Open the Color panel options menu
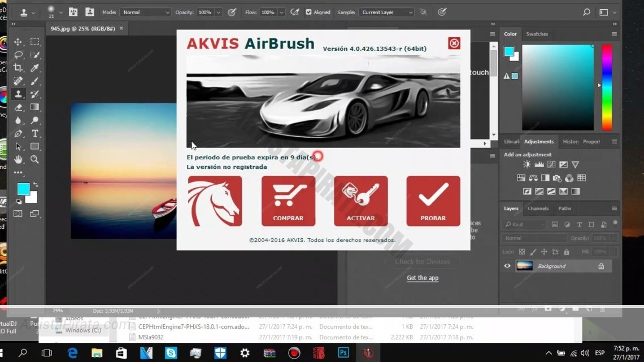Image resolution: width=644 pixels, height=362 pixels. click(614, 34)
